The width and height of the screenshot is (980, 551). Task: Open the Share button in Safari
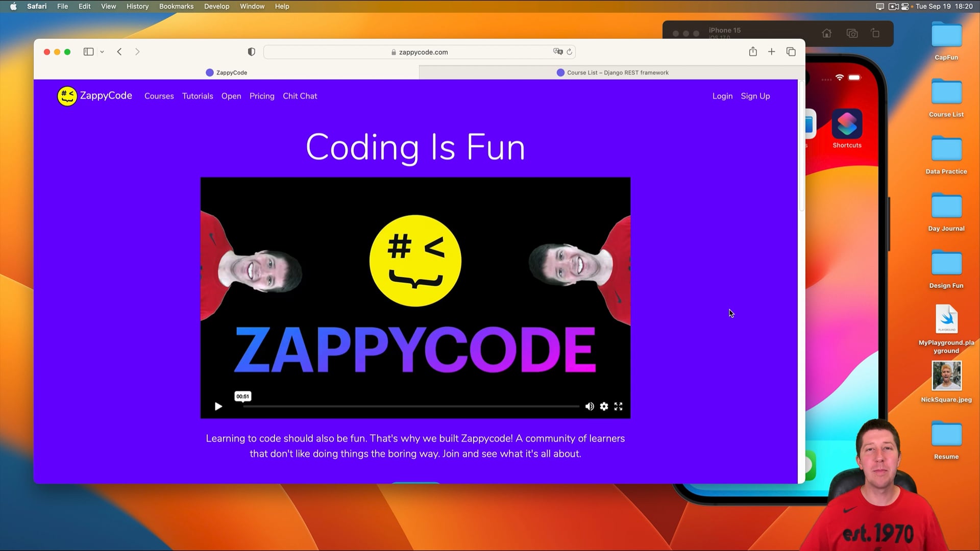click(x=753, y=52)
